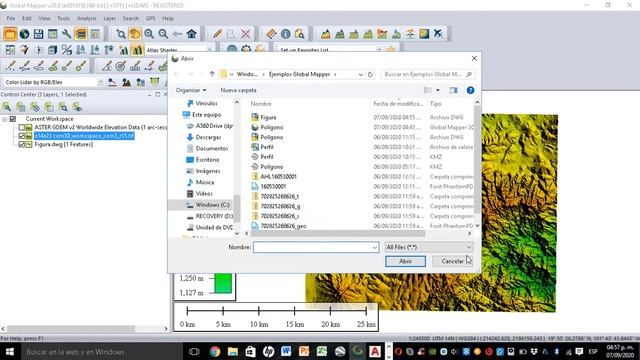640x360 pixels.
Task: Open the GPS menu
Action: (151, 18)
